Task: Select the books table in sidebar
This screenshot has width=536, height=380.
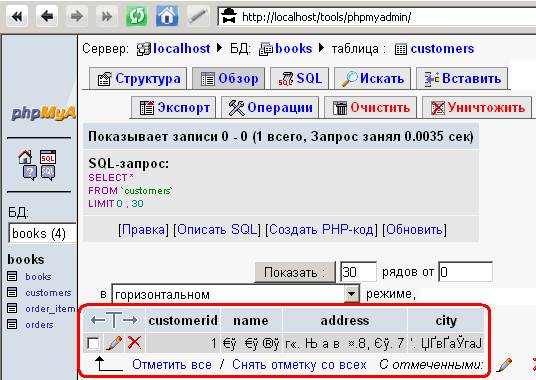Action: click(38, 276)
